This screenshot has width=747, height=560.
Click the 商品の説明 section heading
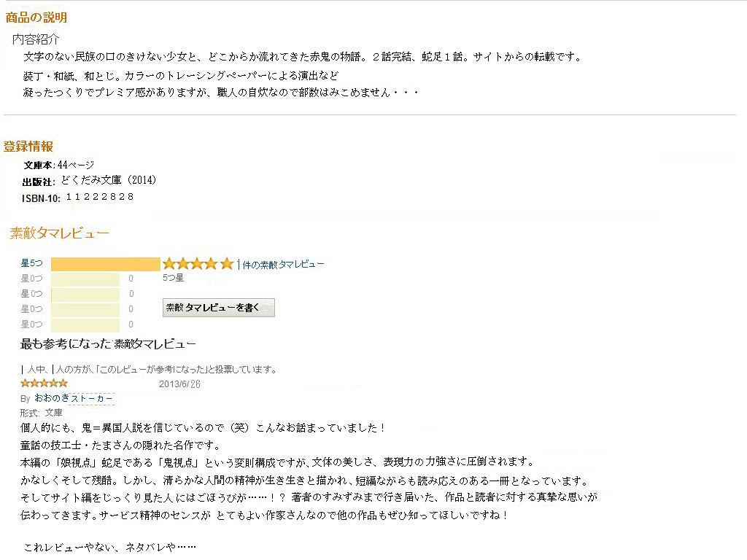pos(36,17)
